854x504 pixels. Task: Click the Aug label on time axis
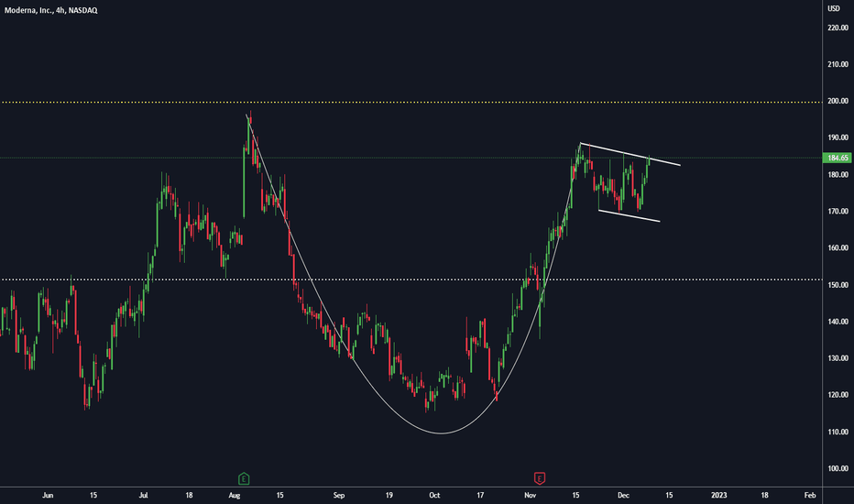(235, 495)
